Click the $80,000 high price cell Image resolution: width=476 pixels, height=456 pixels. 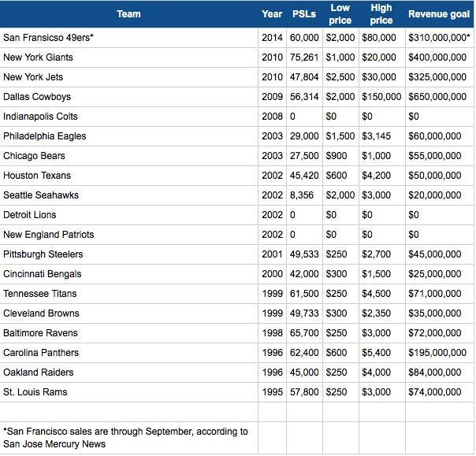[x=381, y=38]
